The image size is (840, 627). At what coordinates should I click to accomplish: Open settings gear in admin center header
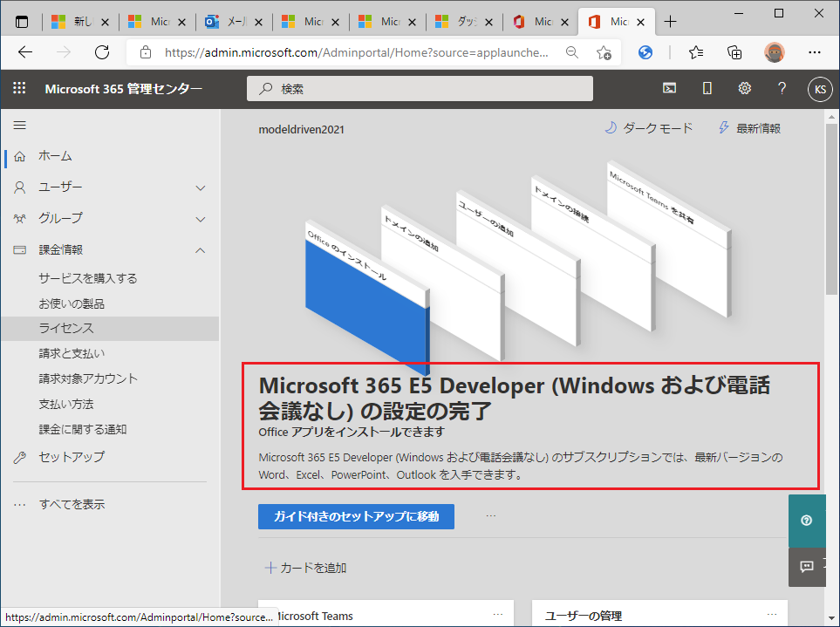click(x=745, y=88)
